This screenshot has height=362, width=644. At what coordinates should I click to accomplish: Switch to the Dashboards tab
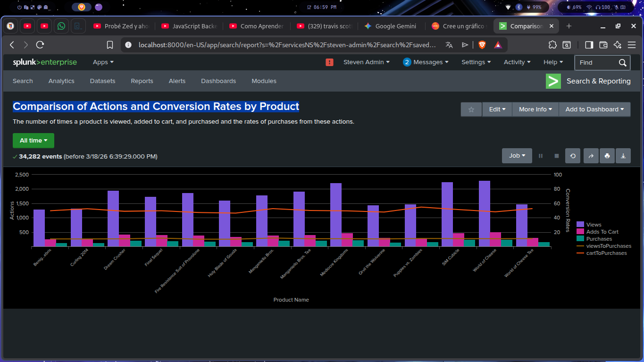coord(218,81)
